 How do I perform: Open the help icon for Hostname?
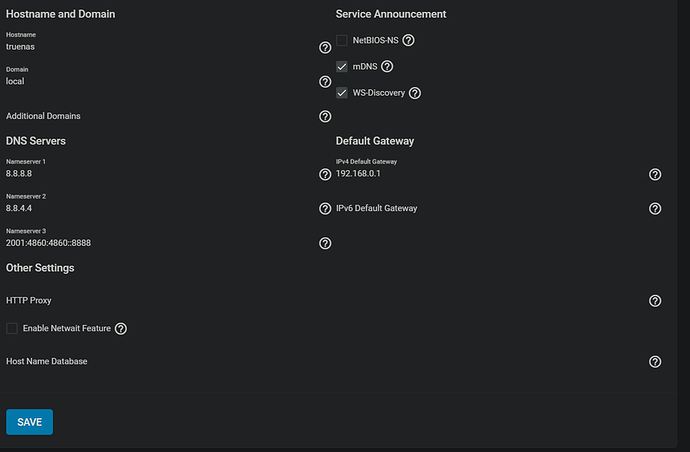325,47
